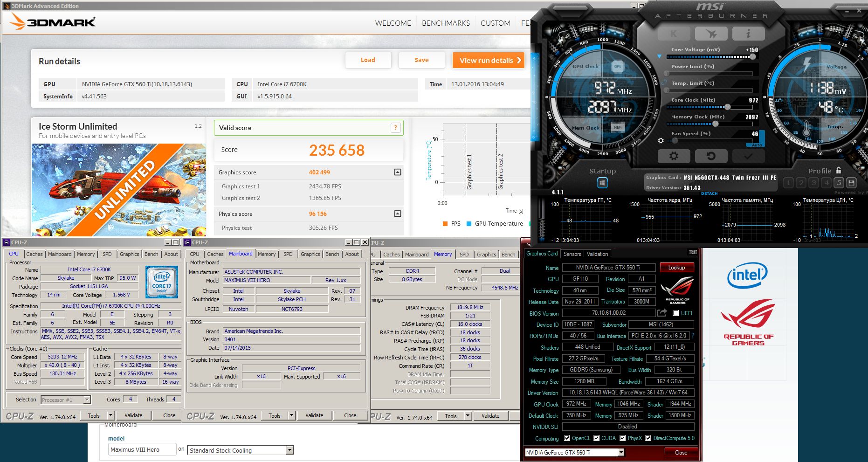Image resolution: width=868 pixels, height=462 pixels.
Task: Open Afterburner settings gear button
Action: tap(674, 156)
